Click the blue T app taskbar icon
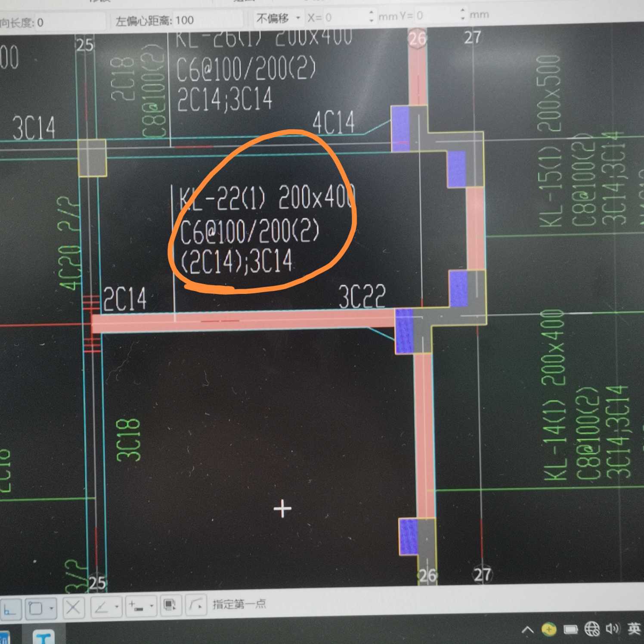 [x=45, y=637]
